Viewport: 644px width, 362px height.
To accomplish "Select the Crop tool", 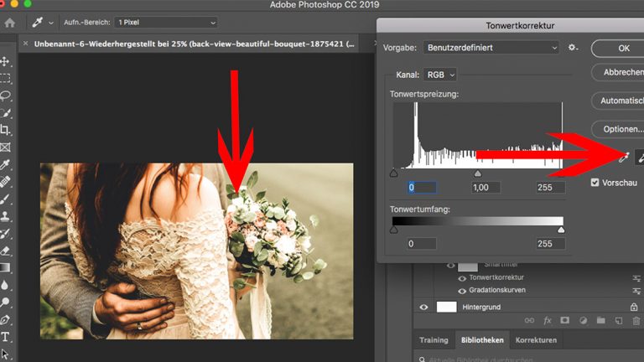I will click(5, 130).
